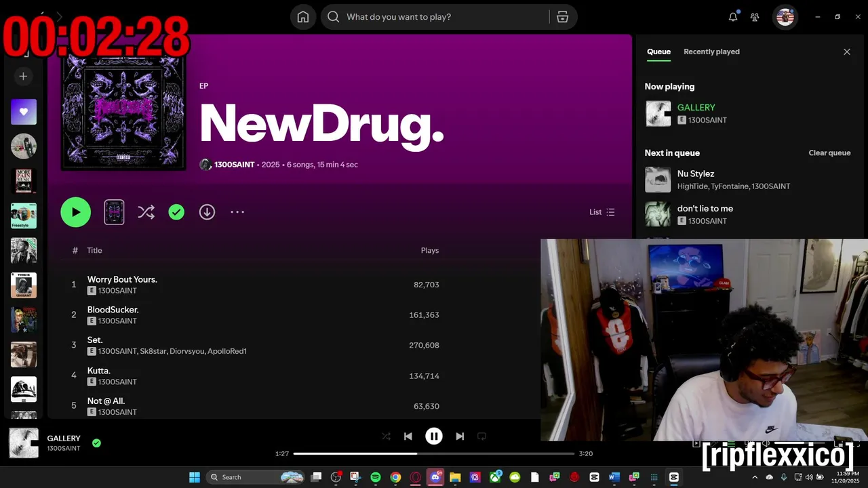Toggle GALLERY liked checkmark in now playing bar
The height and width of the screenshot is (488, 868).
click(x=96, y=443)
